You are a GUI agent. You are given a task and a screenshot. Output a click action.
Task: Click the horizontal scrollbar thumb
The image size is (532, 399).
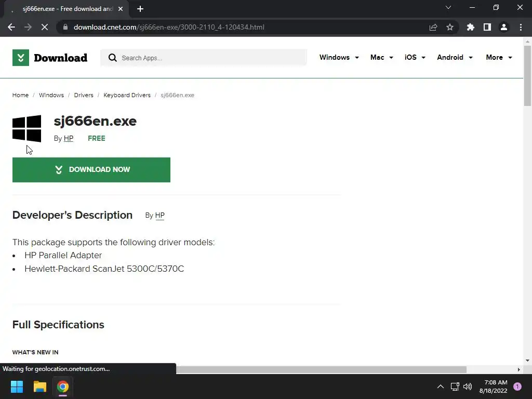[x=321, y=369]
